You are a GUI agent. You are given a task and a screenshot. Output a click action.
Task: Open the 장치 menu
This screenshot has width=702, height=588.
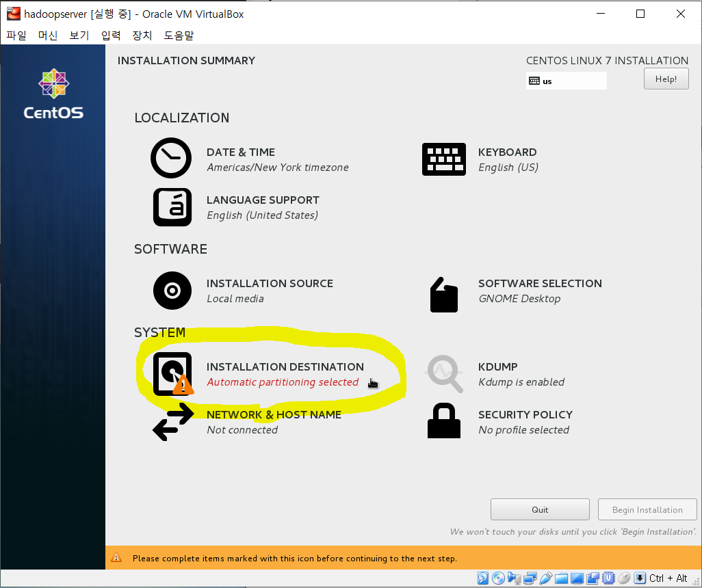pyautogui.click(x=142, y=36)
